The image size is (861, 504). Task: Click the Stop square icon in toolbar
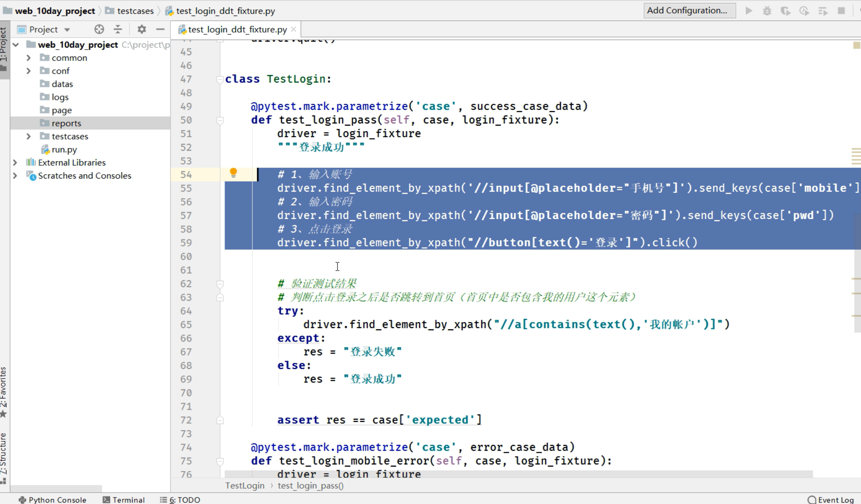(x=841, y=11)
